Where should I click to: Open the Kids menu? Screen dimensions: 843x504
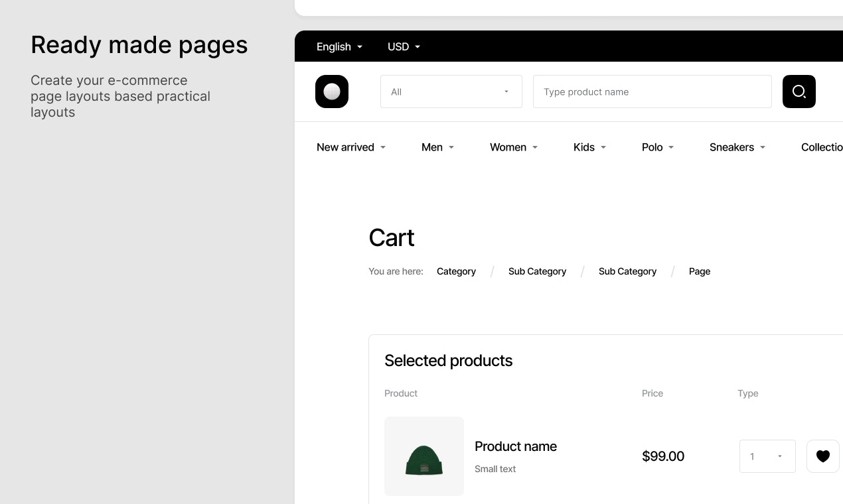(x=589, y=147)
